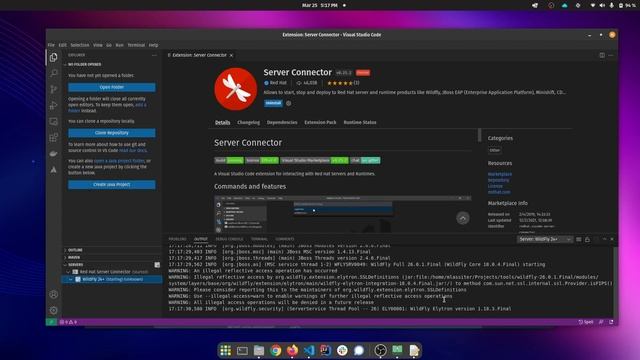
Task: Click the Create Java Project button
Action: pyautogui.click(x=111, y=184)
